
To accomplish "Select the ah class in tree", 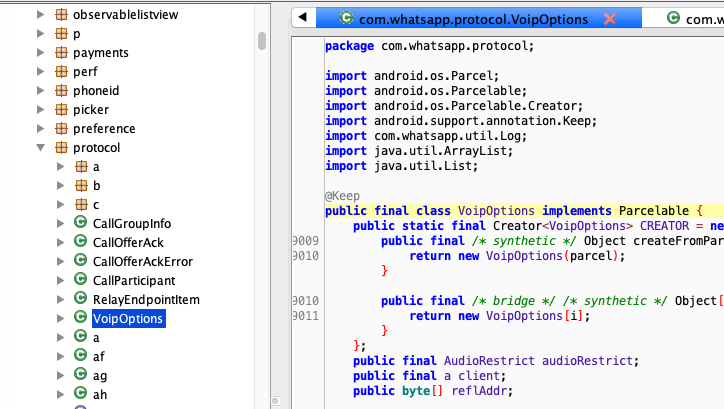I will coord(100,394).
